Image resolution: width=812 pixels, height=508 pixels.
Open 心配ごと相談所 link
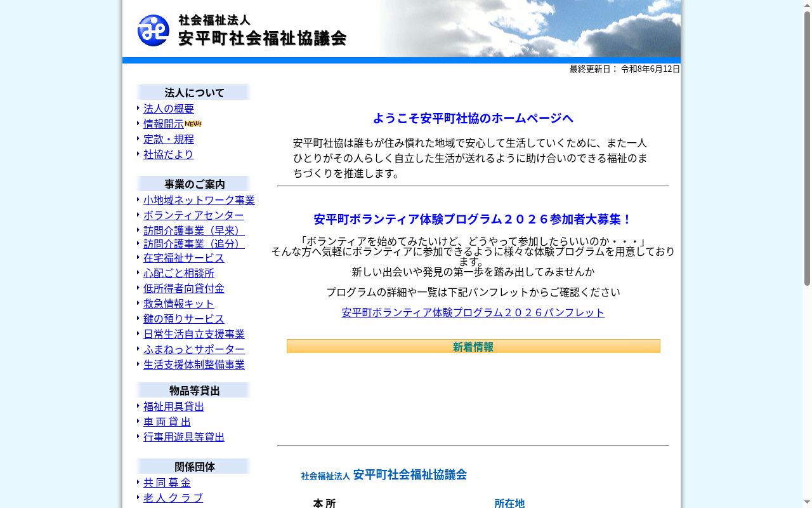coord(179,273)
